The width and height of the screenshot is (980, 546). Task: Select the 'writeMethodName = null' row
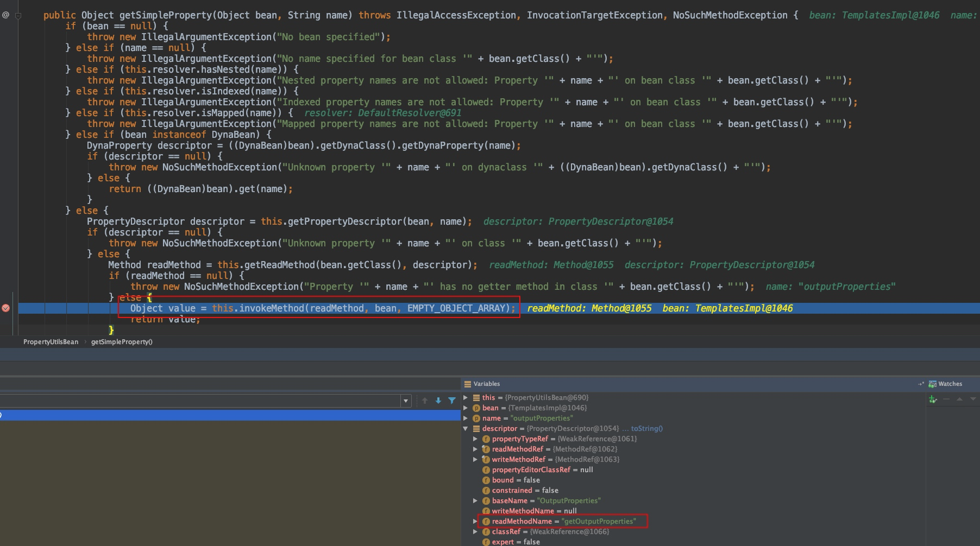pos(693,511)
